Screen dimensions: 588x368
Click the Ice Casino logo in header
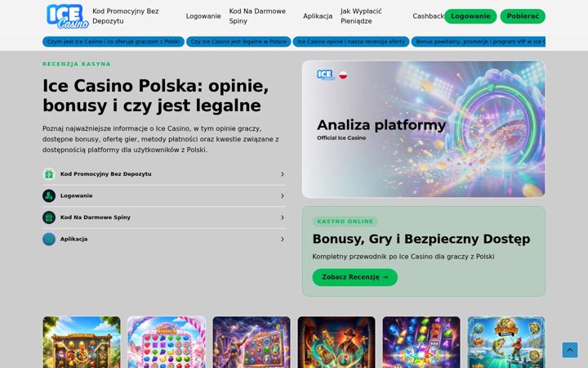pos(68,16)
